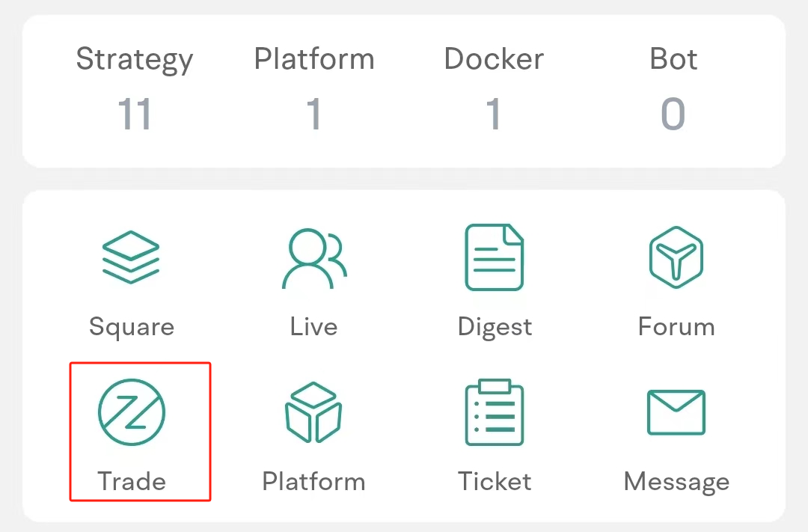Click the Bot count number 0
This screenshot has height=532, width=808.
pos(673,114)
